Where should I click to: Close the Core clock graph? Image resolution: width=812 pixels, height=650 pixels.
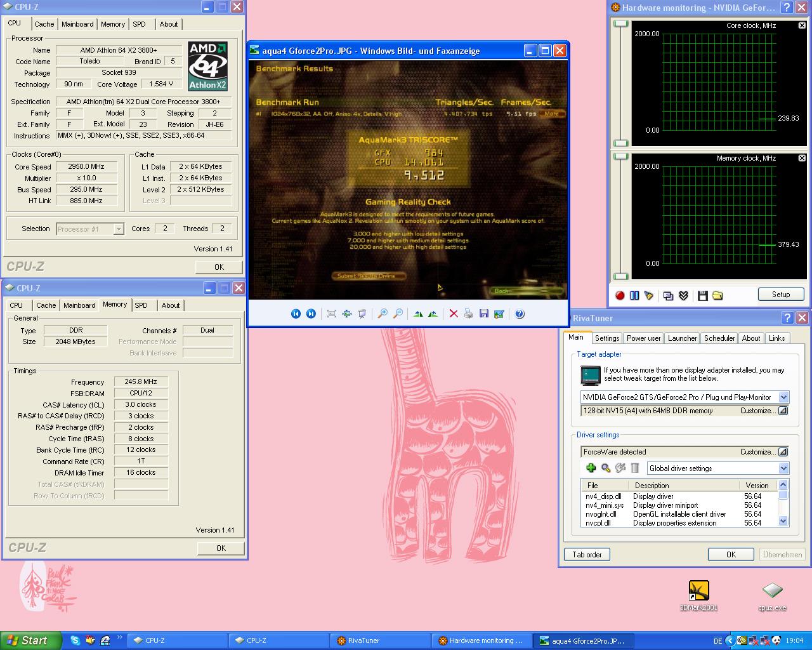pyautogui.click(x=802, y=25)
